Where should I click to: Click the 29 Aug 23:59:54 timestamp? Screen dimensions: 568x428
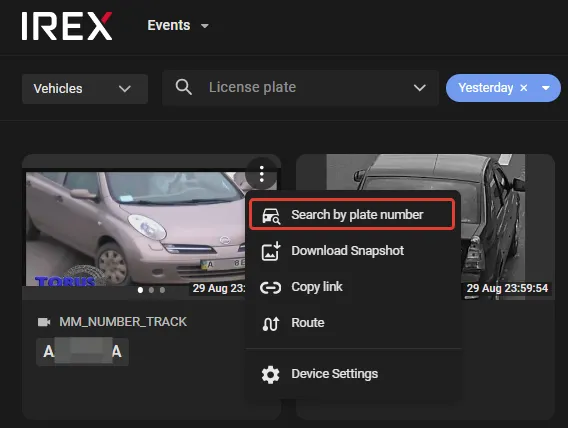pos(507,288)
